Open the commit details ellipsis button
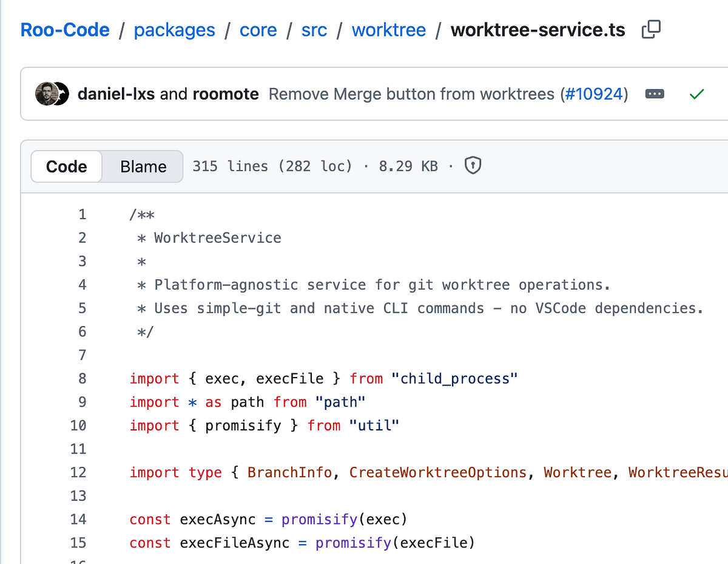This screenshot has height=564, width=728. coord(655,94)
